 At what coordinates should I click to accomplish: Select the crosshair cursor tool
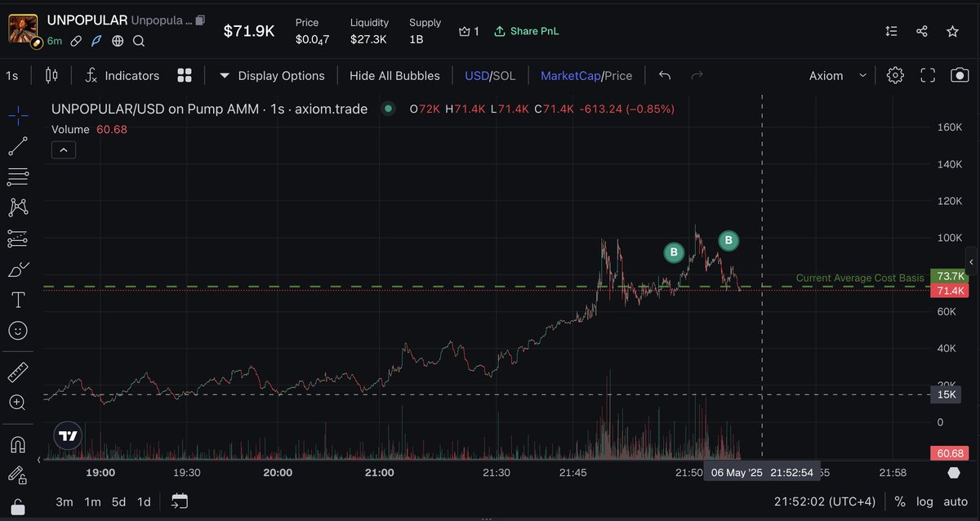[x=18, y=116]
